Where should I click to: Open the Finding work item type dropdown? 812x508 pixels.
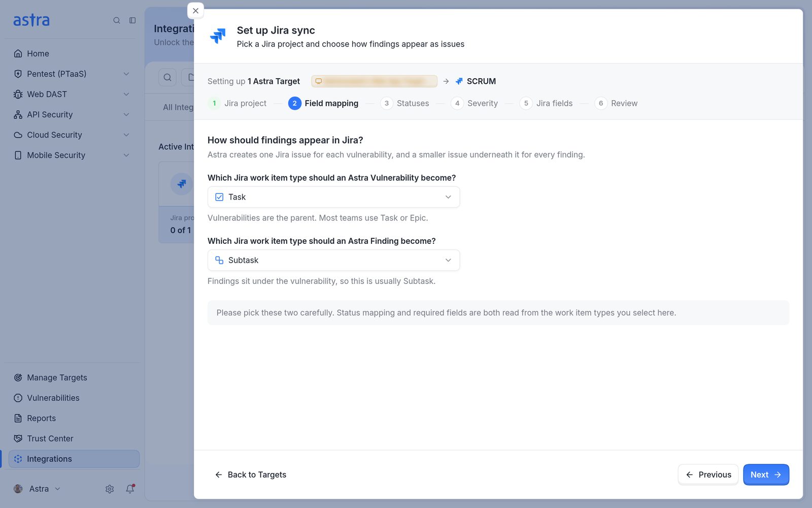[333, 260]
